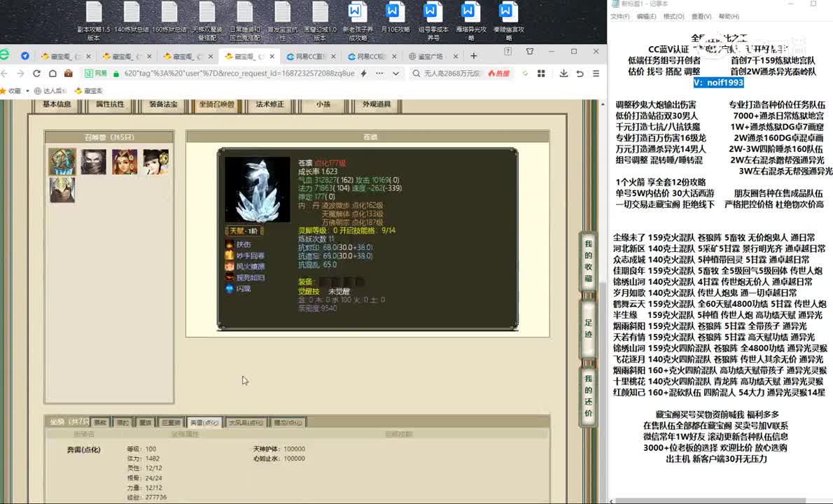833x504 pixels.
Task: Open Notepad 格式(O) menu
Action: point(673,17)
